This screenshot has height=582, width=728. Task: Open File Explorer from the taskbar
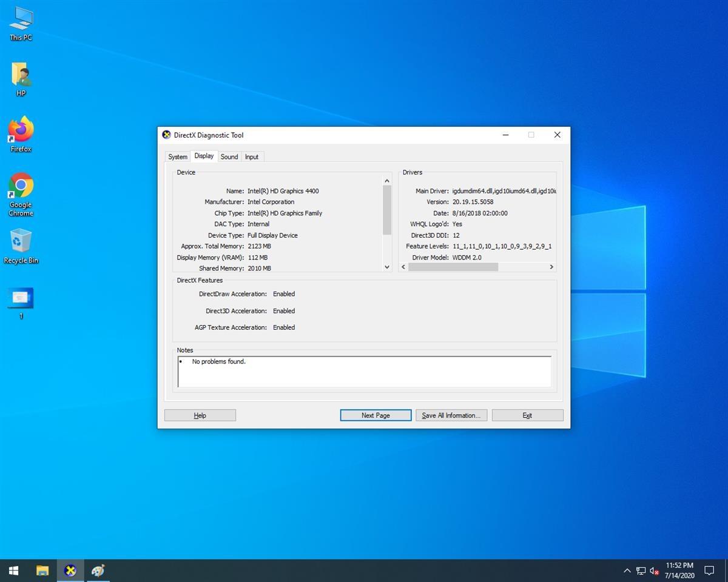coord(42,570)
